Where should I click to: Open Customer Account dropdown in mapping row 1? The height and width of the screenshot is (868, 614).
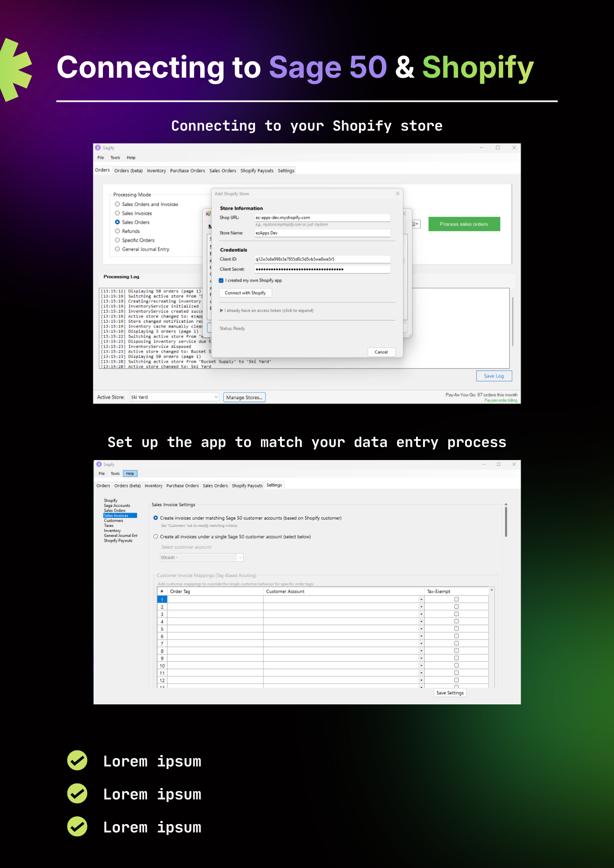pos(421,599)
